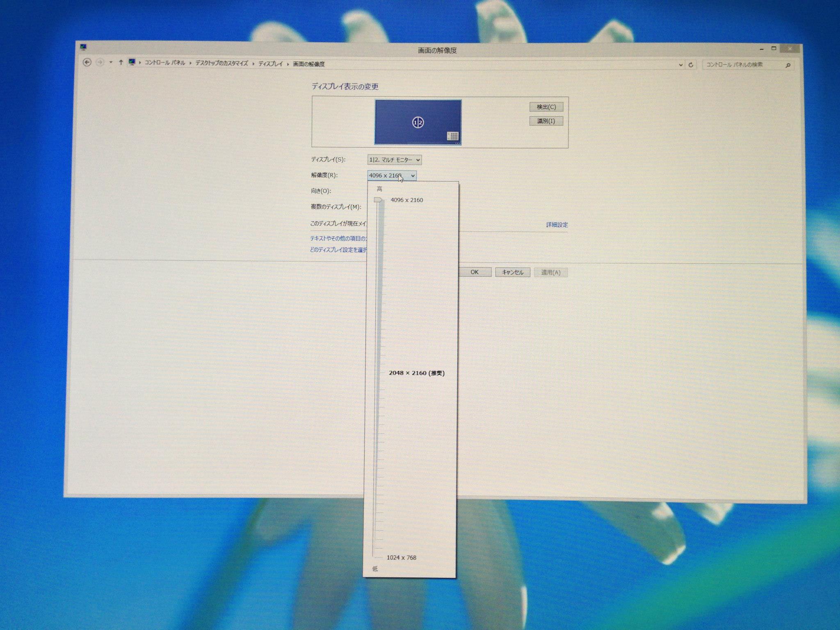The height and width of the screenshot is (630, 840).
Task: Collapse the 解像度 4096 x 2160 dropdown
Action: [413, 176]
